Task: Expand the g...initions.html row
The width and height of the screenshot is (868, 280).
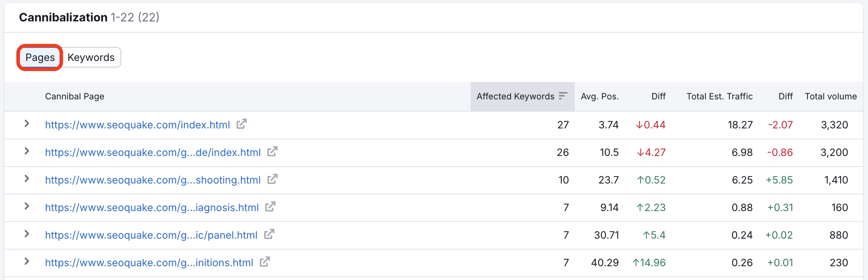Action: point(26,262)
